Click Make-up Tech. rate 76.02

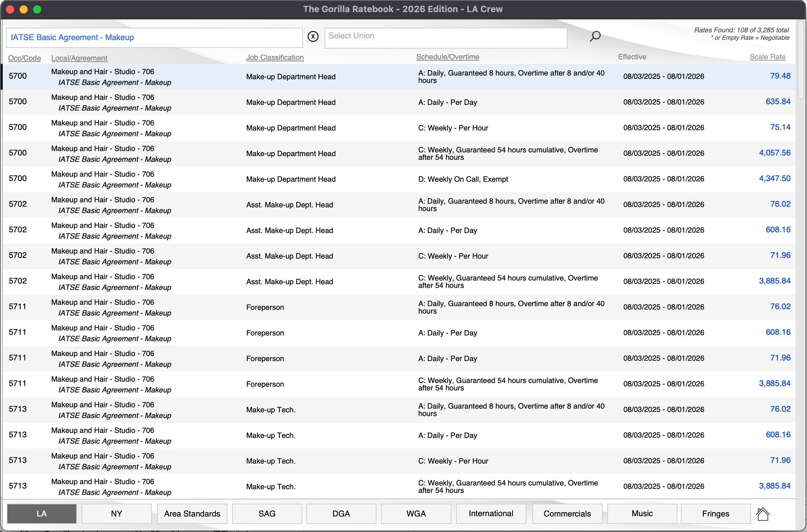[780, 409]
